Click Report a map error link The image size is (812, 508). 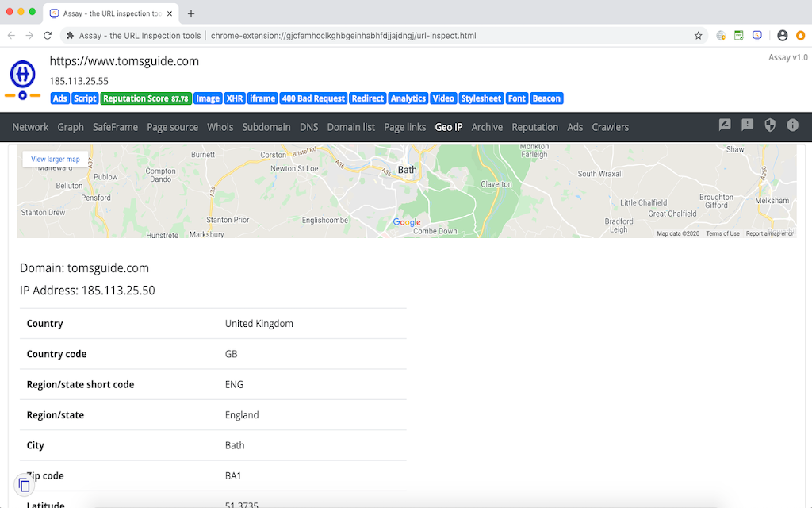click(x=769, y=234)
